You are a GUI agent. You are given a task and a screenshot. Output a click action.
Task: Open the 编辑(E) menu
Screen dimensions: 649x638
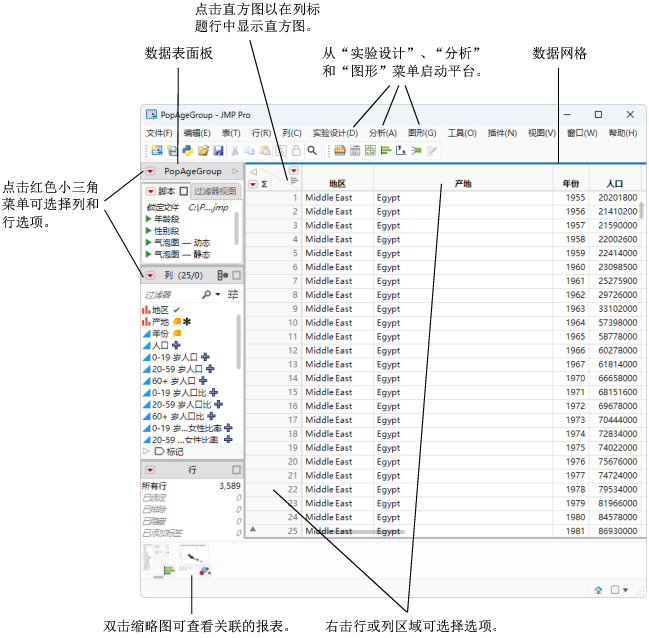[x=197, y=133]
